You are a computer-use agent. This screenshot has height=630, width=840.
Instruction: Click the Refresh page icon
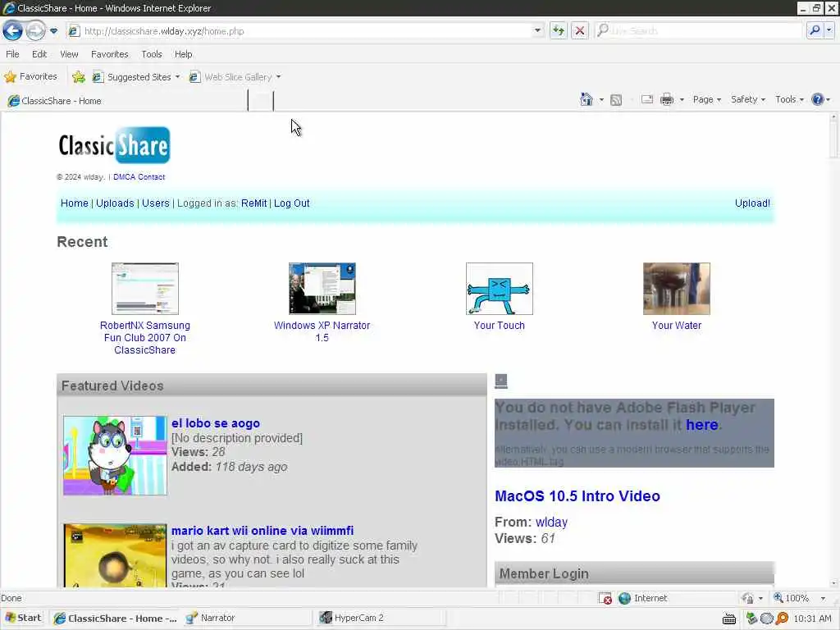click(x=558, y=30)
